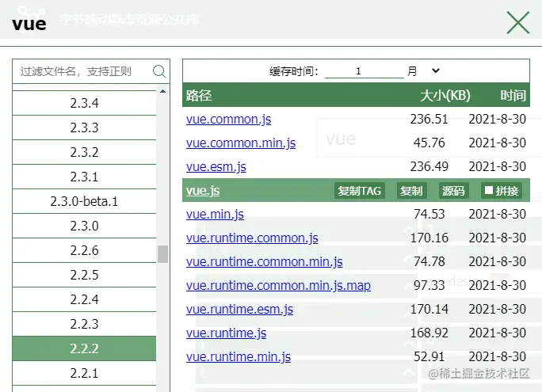
Task: Tick the 拼接 checkbox on vue.js row
Action: (488, 190)
